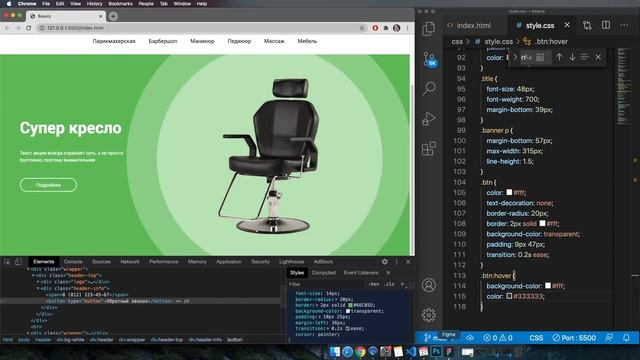Show more Styles pane tabs chevron
The height and width of the screenshot is (360, 640).
(388, 273)
